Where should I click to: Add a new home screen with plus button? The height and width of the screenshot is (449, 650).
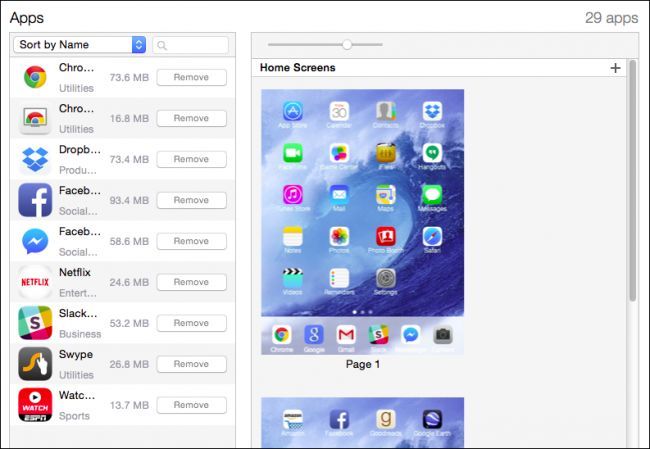tap(616, 68)
